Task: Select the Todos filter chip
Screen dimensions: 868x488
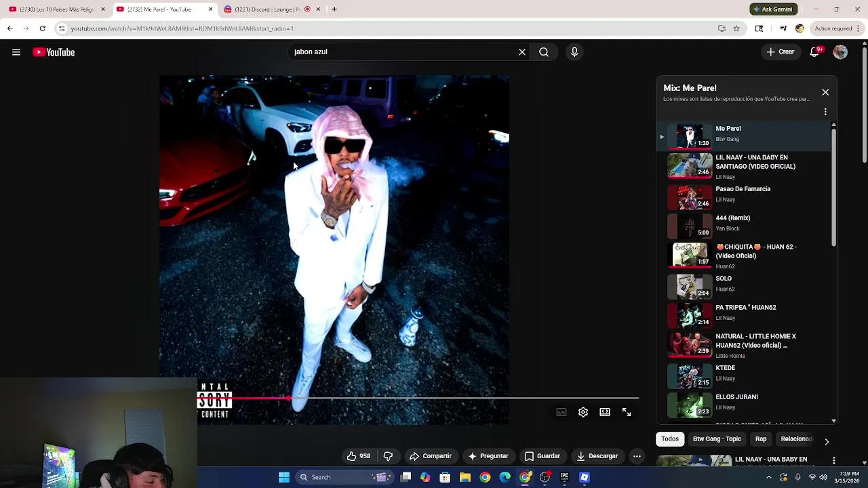Action: (x=670, y=439)
